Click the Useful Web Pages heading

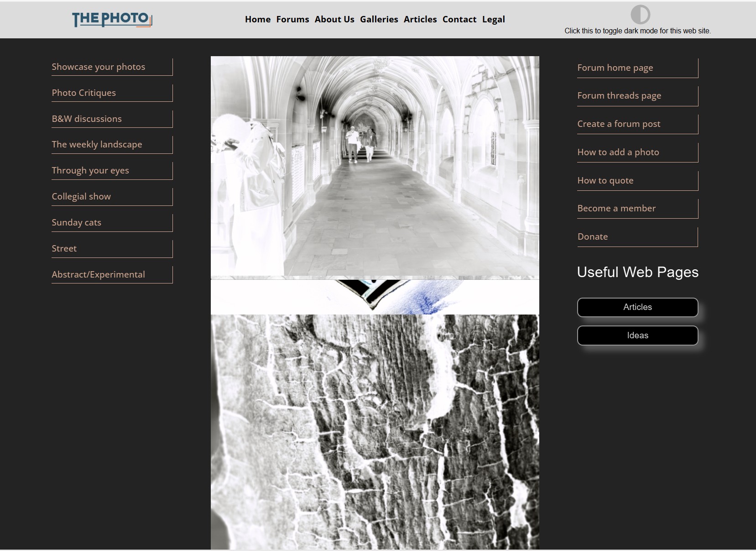[x=637, y=272]
